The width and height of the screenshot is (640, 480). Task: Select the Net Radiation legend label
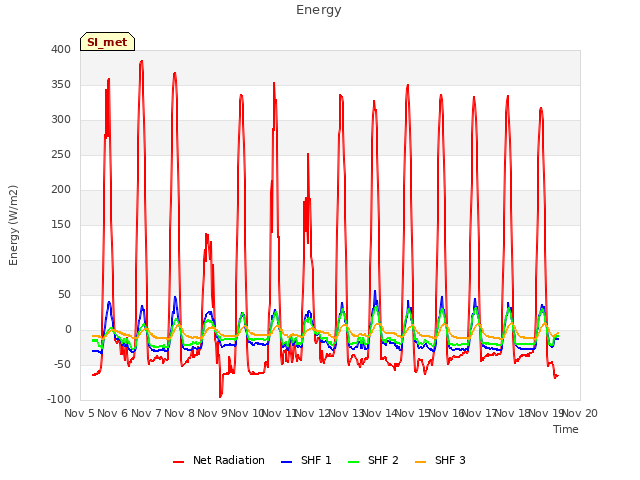pos(229,460)
